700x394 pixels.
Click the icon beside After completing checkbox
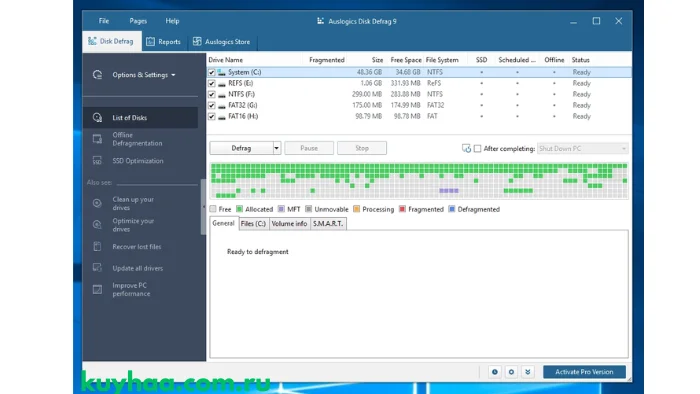pos(466,149)
